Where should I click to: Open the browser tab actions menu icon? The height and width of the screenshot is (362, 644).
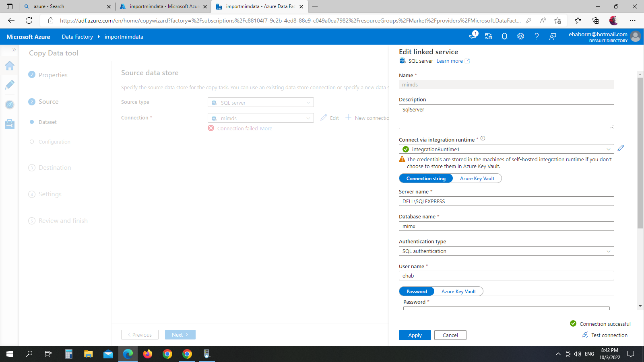click(x=10, y=6)
